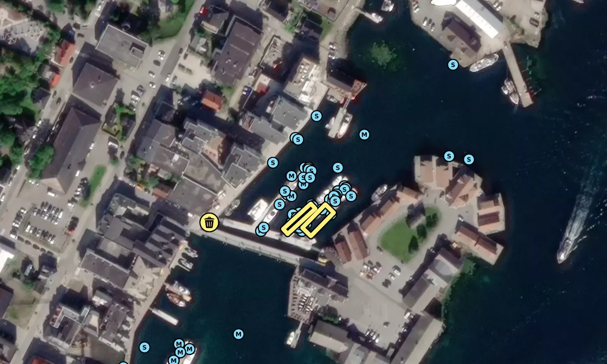Select the topmost M marker in the bottom cluster
Screen dimensions: 607x364
[179, 344]
